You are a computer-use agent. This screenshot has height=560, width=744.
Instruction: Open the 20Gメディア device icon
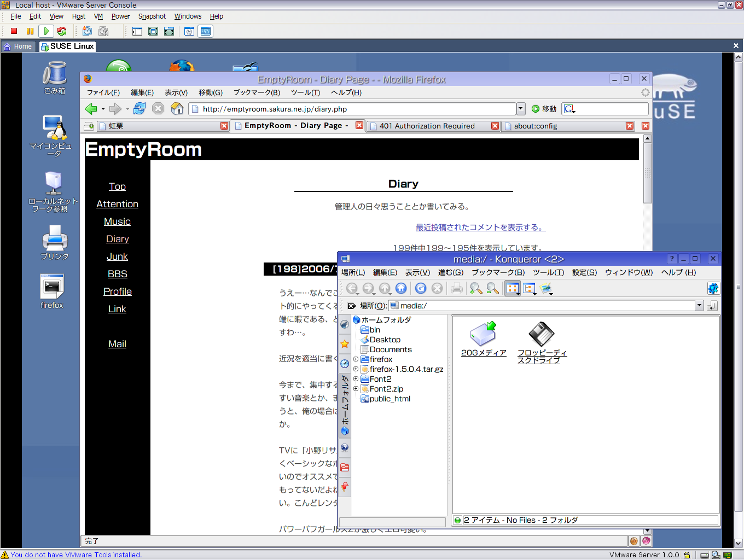tap(484, 340)
